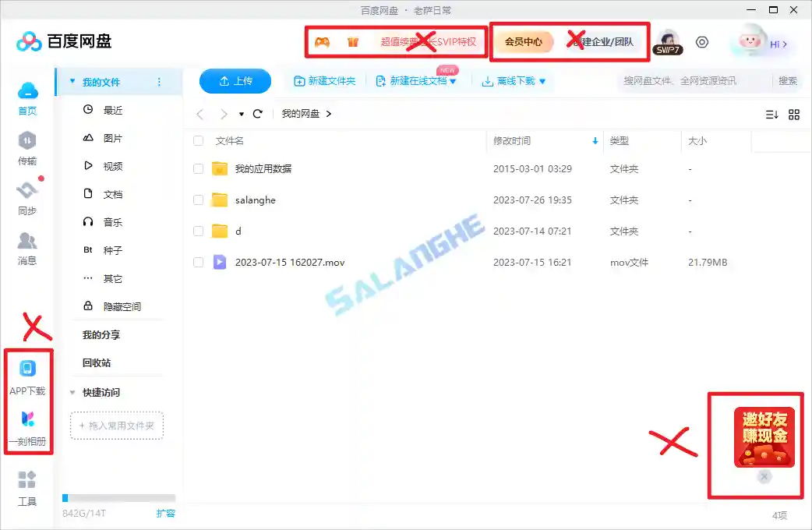
Task: Open the 首页 home cloud icon
Action: pos(27,98)
